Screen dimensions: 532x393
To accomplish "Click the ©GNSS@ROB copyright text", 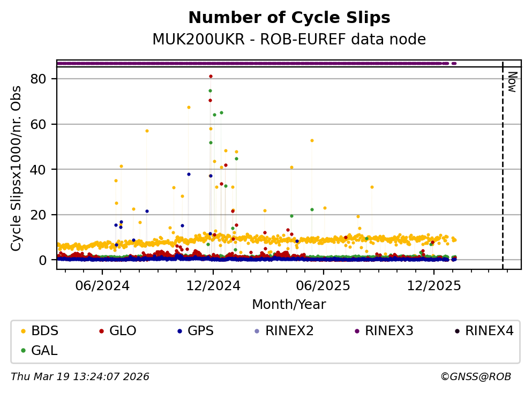I will tap(476, 377).
